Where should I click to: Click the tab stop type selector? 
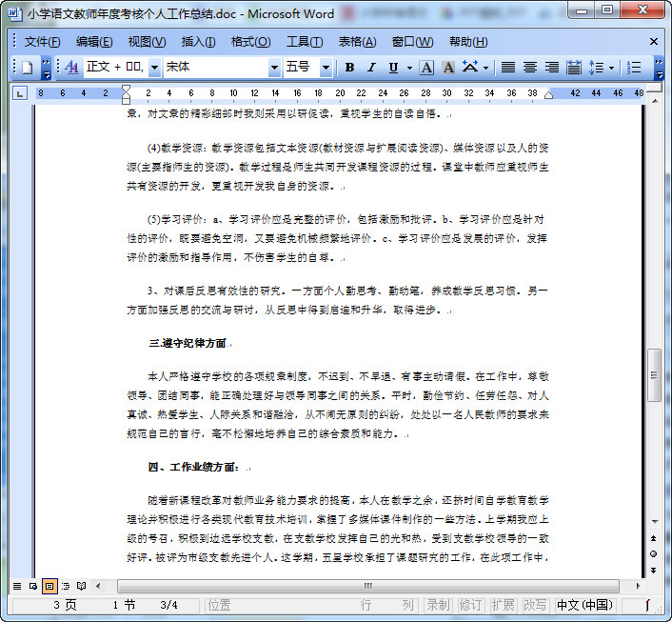20,93
